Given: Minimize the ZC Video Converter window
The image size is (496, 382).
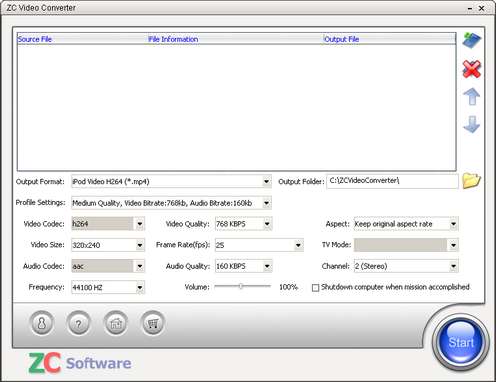Looking at the screenshot, I should pyautogui.click(x=470, y=8).
